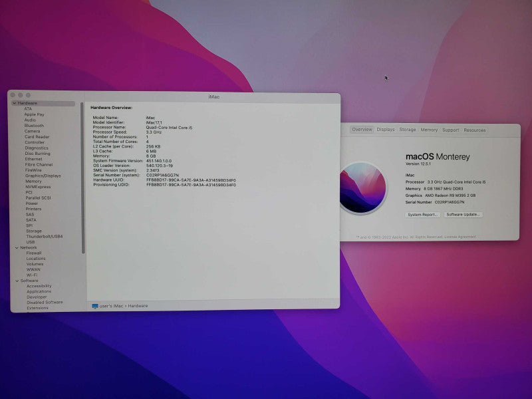Image resolution: width=532 pixels, height=399 pixels.
Task: Switch to the Displays tab
Action: 386,130
